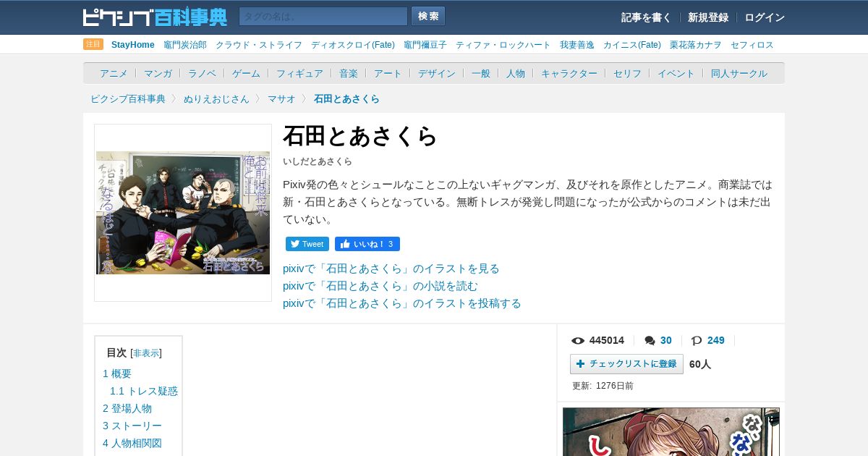Jump to section 1.1 トレス疑惑
868x456 pixels.
click(144, 391)
